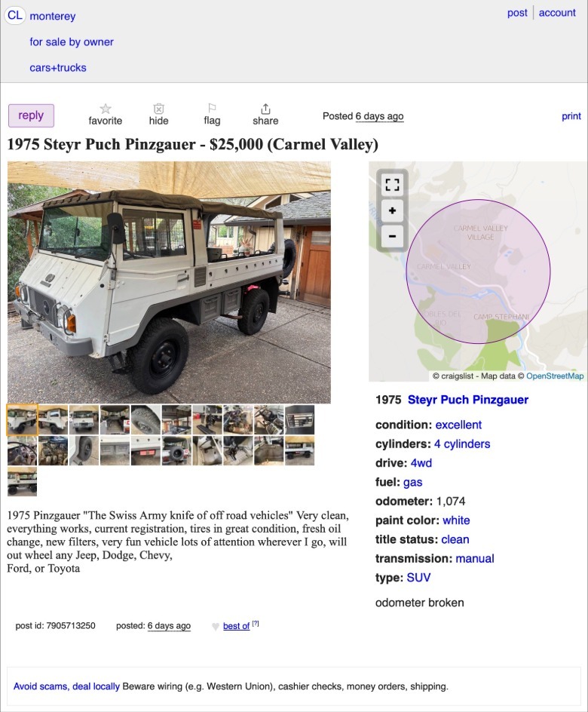Filter by 4wd drive link
Image resolution: width=588 pixels, height=712 pixels.
point(421,462)
